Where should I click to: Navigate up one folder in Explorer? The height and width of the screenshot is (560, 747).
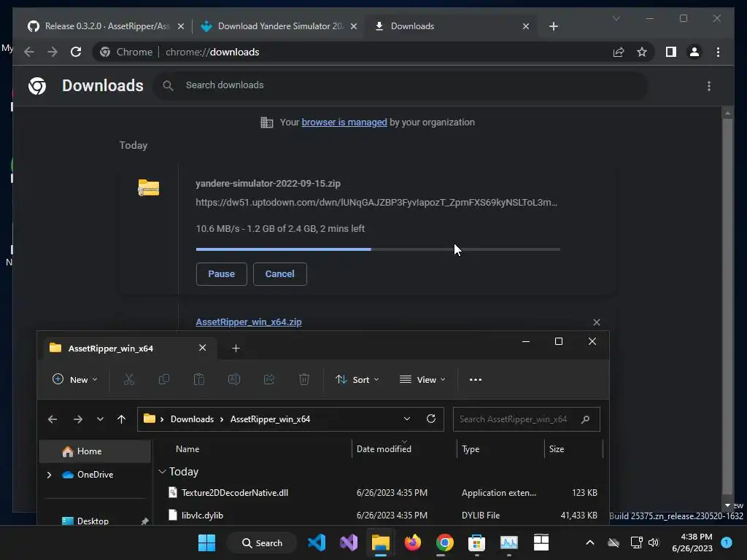point(122,419)
